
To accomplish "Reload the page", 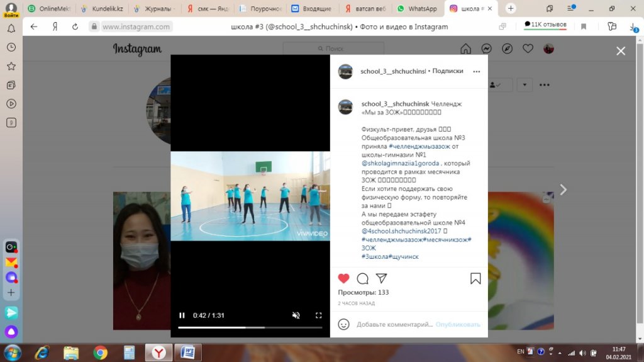I will (75, 26).
